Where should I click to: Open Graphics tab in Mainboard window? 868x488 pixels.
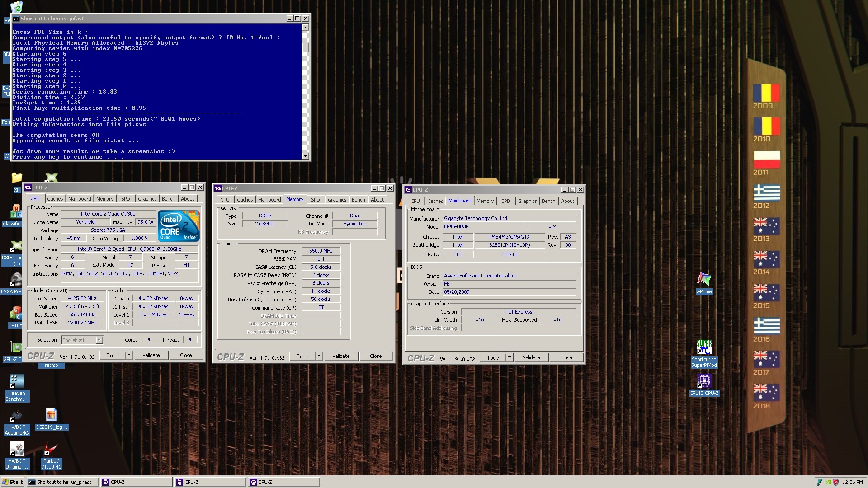tap(527, 201)
